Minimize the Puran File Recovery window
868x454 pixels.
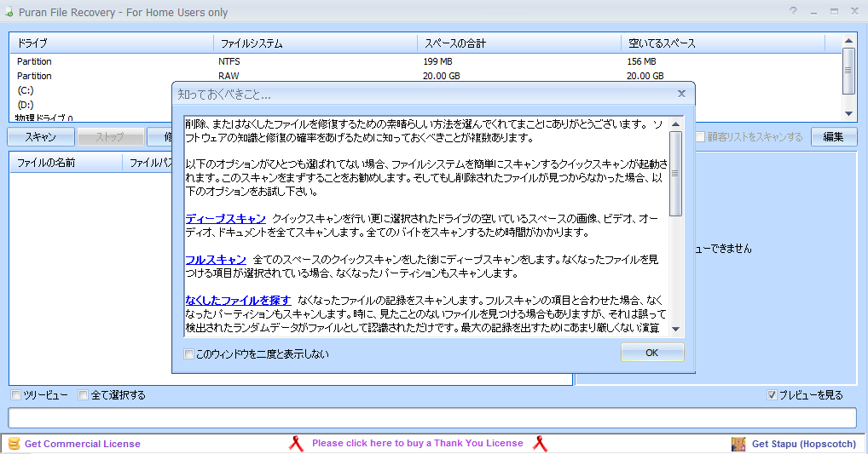point(813,11)
